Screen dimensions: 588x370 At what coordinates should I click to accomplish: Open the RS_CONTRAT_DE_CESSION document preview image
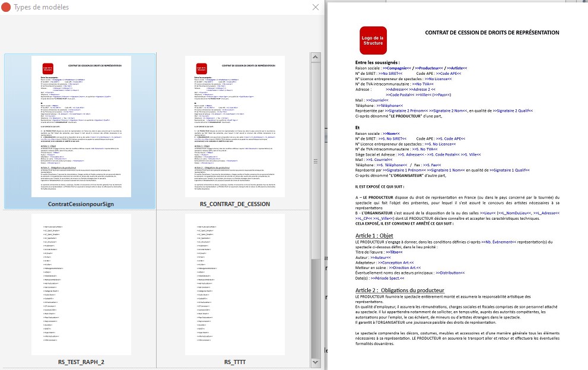[235, 126]
